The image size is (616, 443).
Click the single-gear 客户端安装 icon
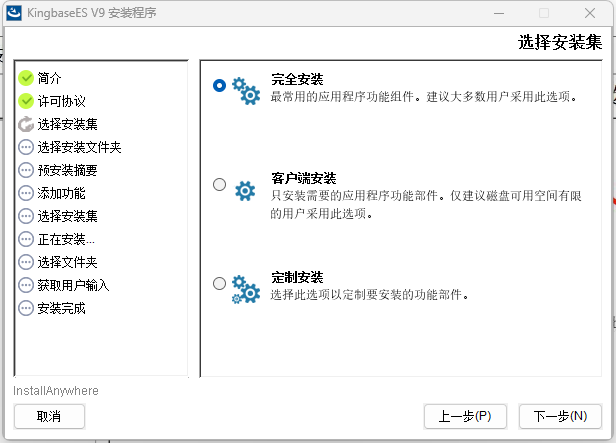[x=245, y=191]
